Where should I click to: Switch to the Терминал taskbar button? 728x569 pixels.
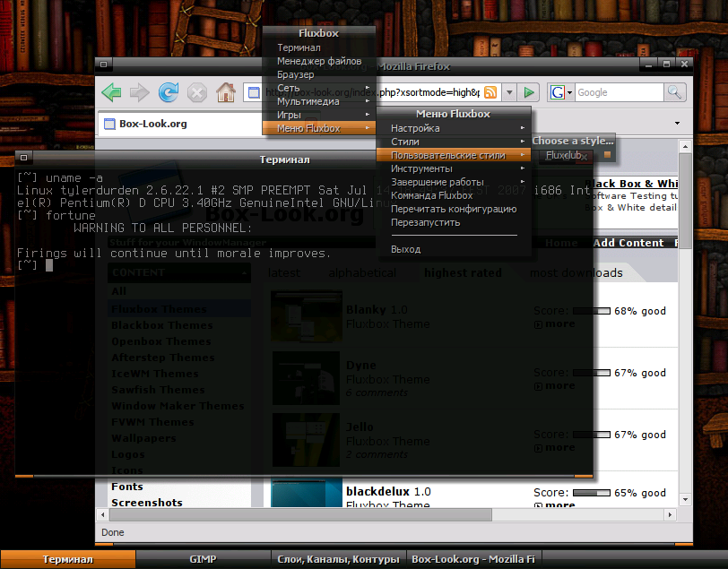(68, 559)
